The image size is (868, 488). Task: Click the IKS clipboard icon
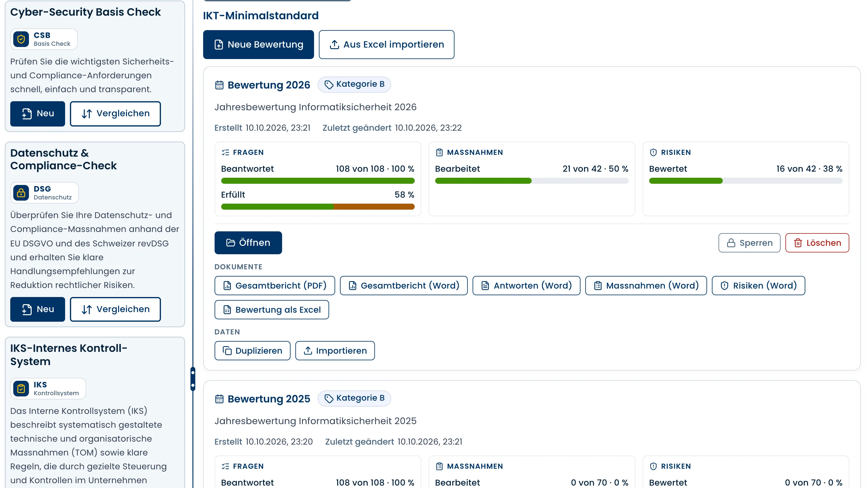[21, 389]
